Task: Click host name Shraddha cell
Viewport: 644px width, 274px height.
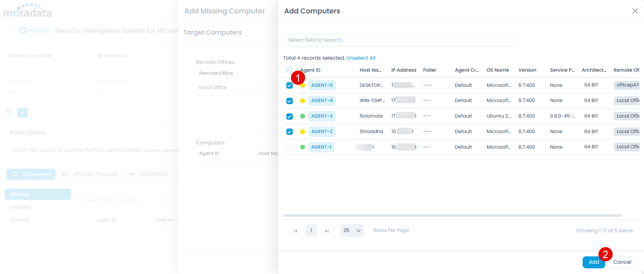Action: pos(371,132)
